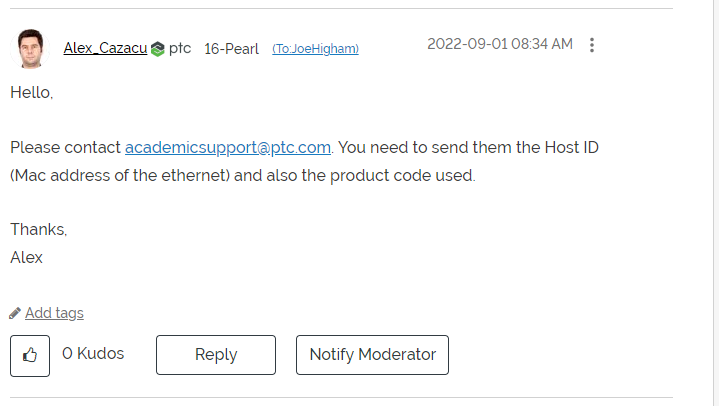
Task: Click the green PTC employee badge icon
Action: (157, 48)
